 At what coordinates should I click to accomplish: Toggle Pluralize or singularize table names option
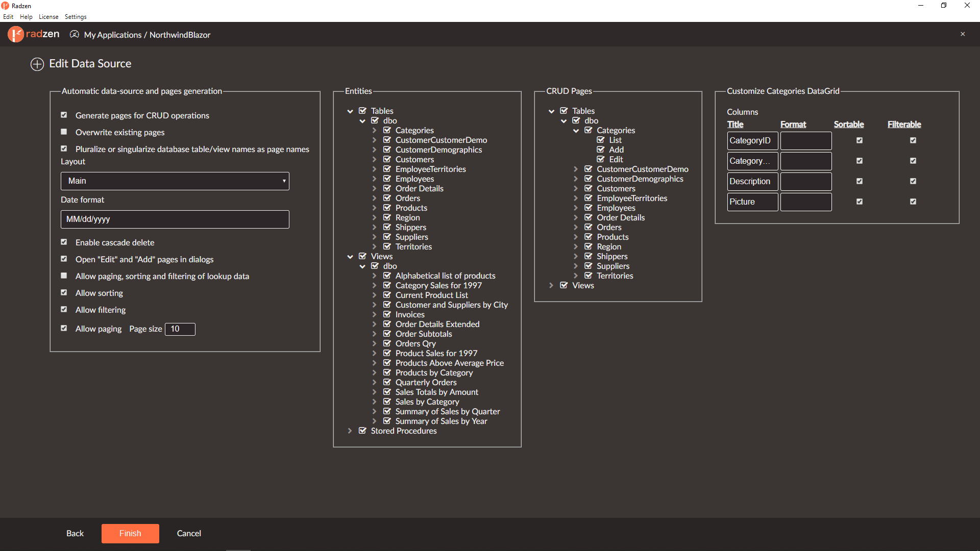coord(64,149)
